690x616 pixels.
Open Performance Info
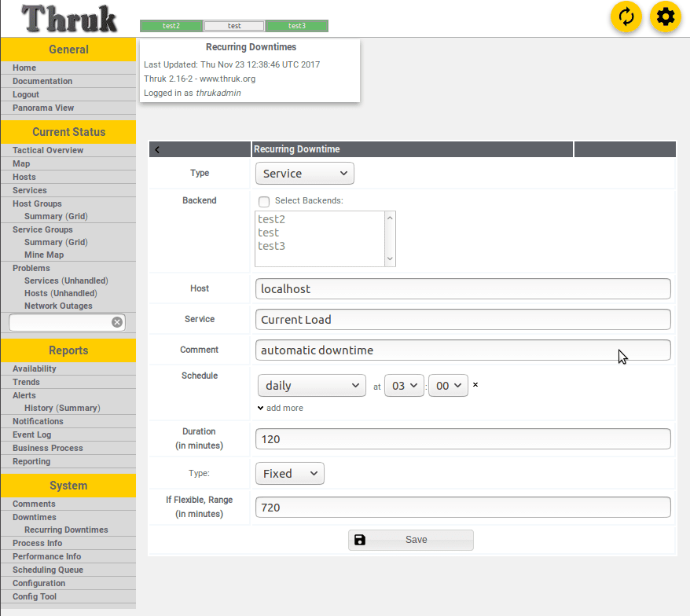46,556
